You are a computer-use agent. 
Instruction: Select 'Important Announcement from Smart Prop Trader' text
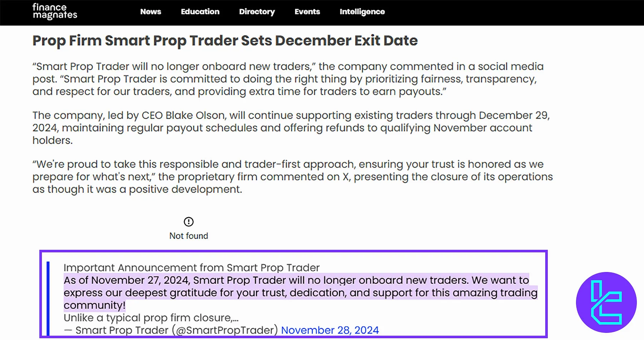(x=191, y=267)
